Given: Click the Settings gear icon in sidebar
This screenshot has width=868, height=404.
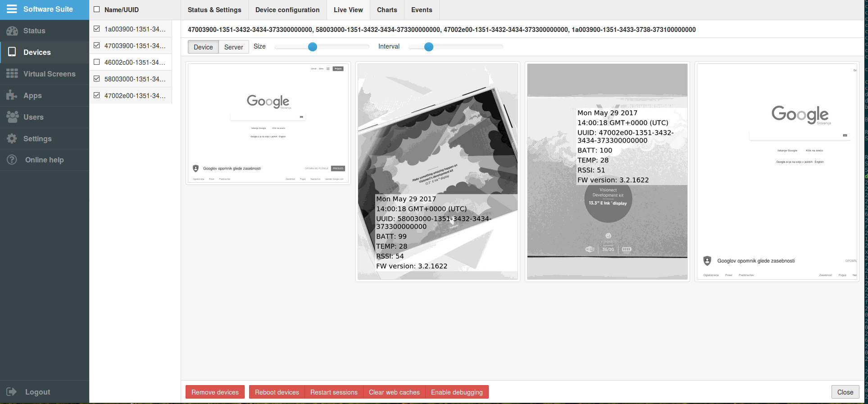Looking at the screenshot, I should coord(12,139).
